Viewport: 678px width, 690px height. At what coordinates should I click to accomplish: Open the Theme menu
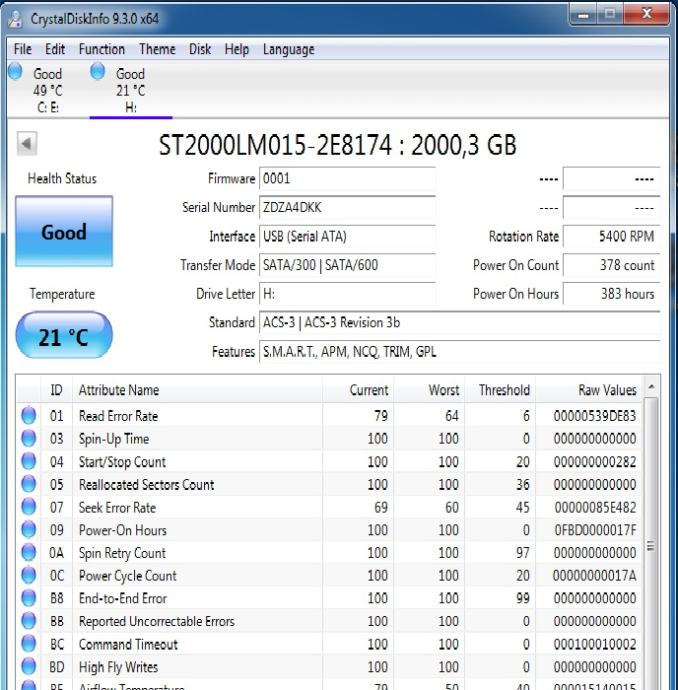click(157, 49)
